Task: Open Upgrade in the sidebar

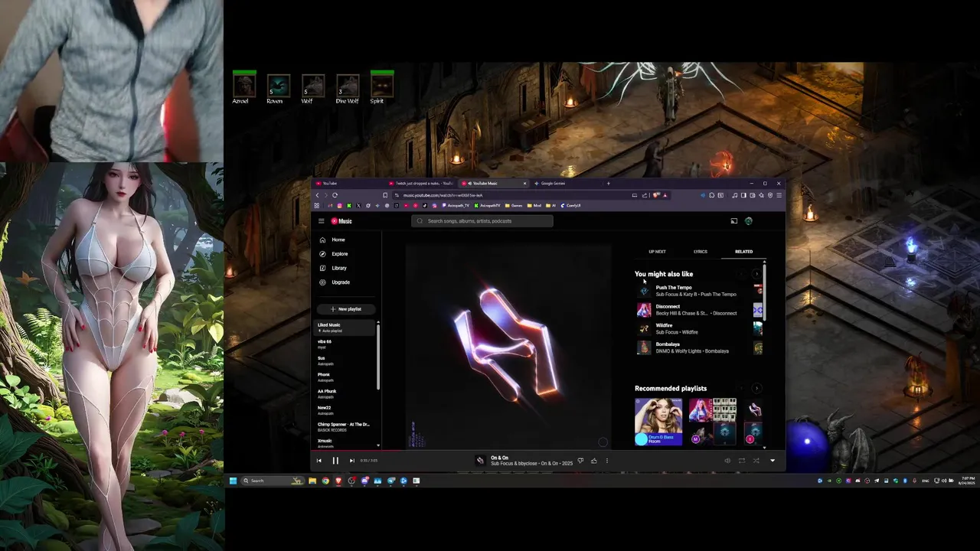Action: tap(340, 282)
